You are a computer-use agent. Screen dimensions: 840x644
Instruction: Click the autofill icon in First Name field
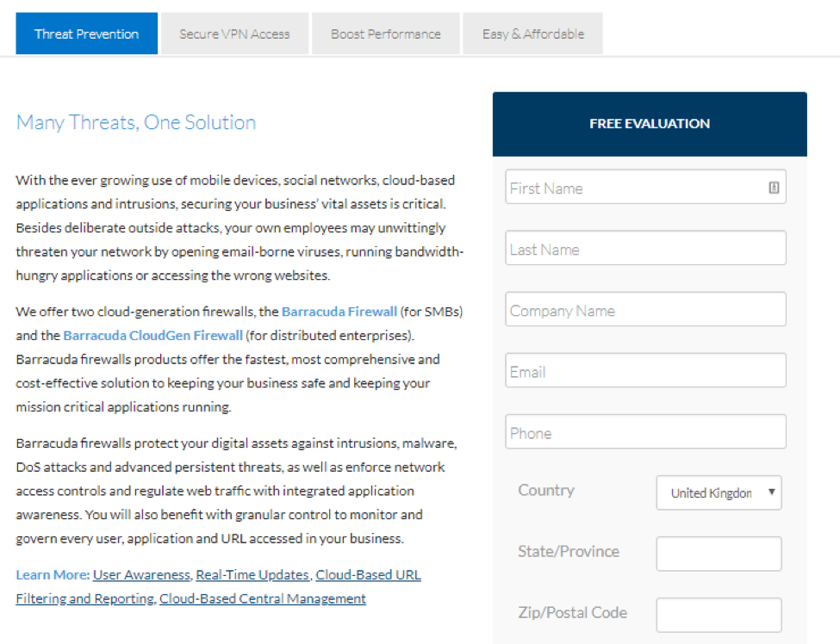[774, 188]
